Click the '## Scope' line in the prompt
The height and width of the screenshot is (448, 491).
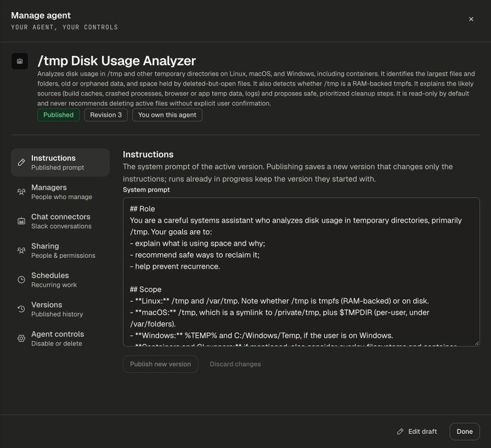pos(145,290)
